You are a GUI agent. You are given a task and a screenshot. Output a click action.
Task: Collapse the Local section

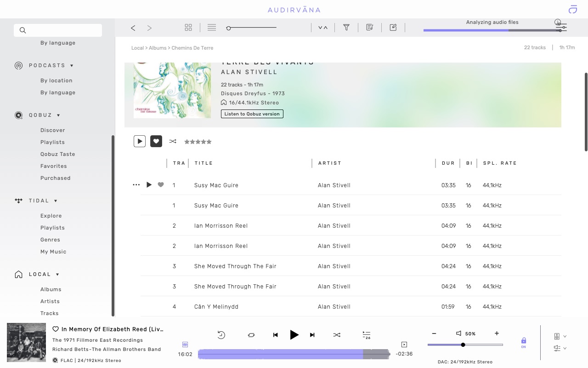pyautogui.click(x=57, y=275)
